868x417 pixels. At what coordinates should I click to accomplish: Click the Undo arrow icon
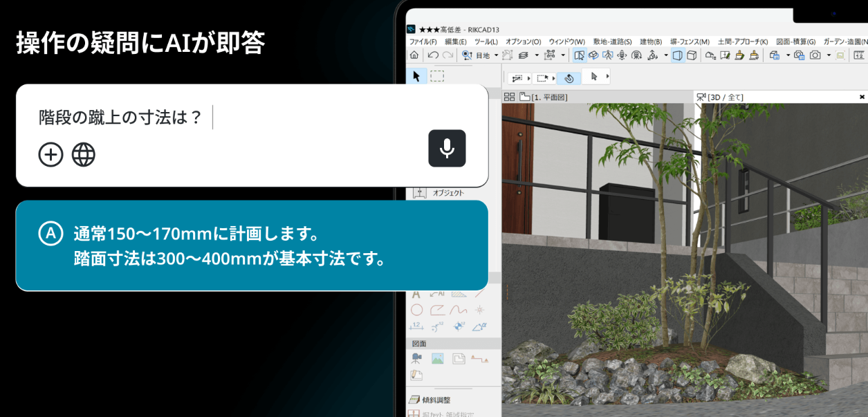tap(433, 55)
